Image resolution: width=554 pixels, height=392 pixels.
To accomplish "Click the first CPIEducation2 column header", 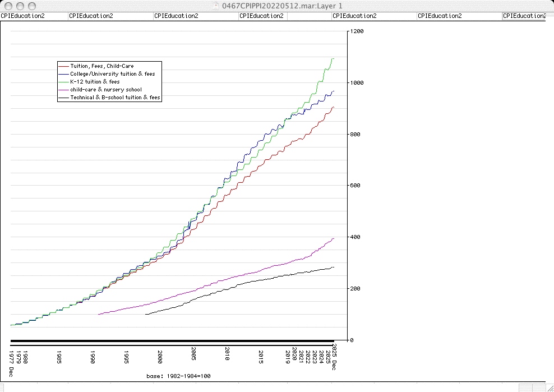I will coord(23,16).
